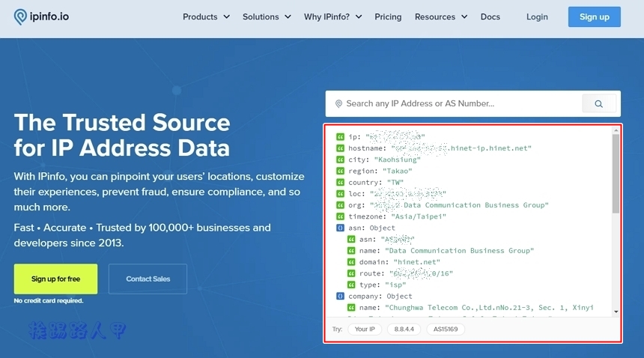The width and height of the screenshot is (644, 358).
Task: Click the Sign up for free button
Action: pyautogui.click(x=55, y=279)
